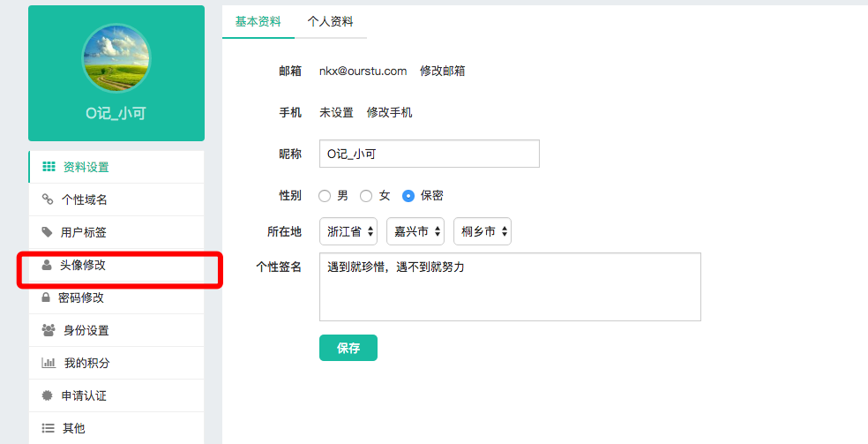Click the bar chart icon beside 我的积分
Screen dimensions: 868x444
tap(49, 363)
